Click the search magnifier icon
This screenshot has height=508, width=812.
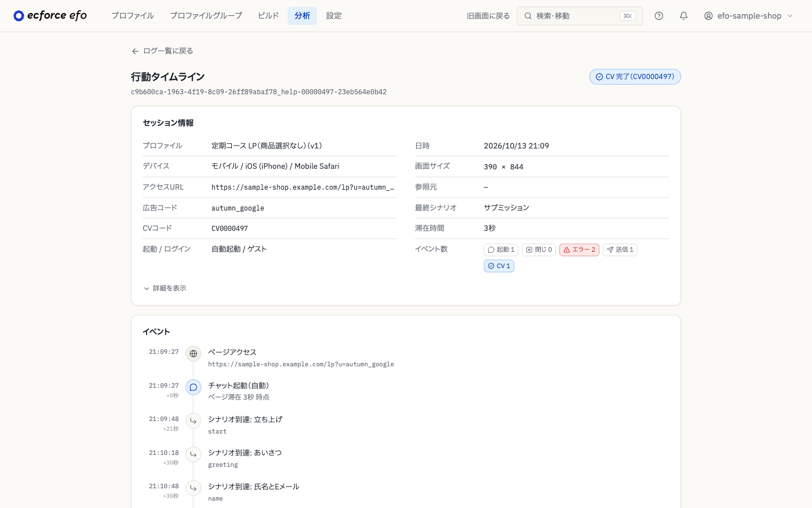528,16
